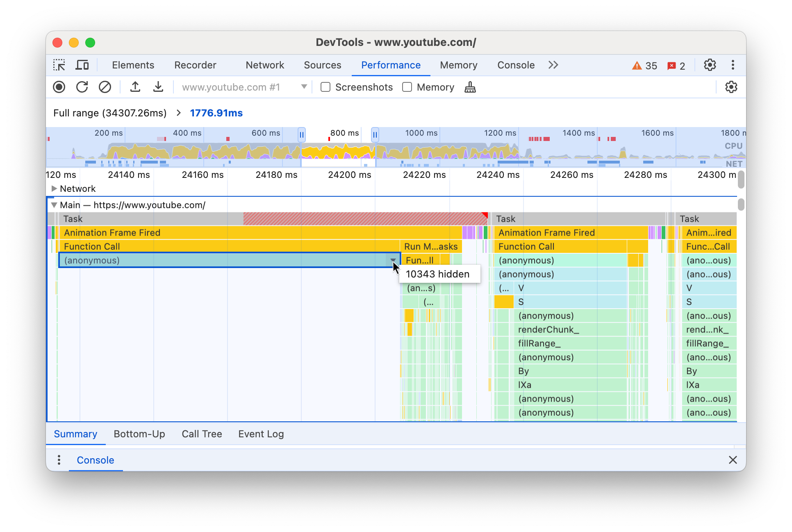Select the Call Tree tab

pyautogui.click(x=201, y=434)
